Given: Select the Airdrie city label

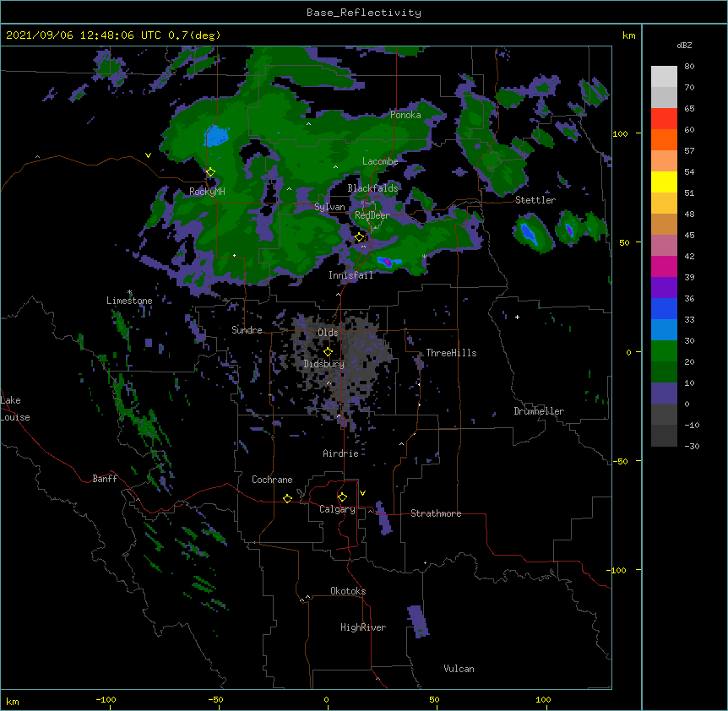Looking at the screenshot, I should 341,453.
